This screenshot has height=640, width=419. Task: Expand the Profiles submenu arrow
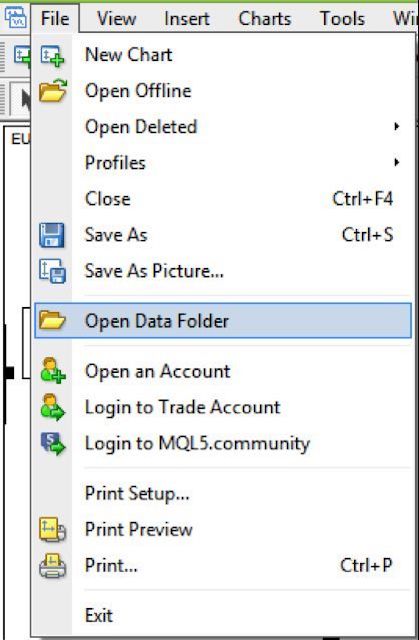click(397, 162)
